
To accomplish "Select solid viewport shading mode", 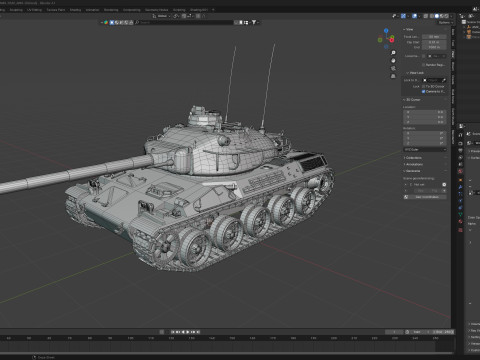I will click(x=437, y=16).
